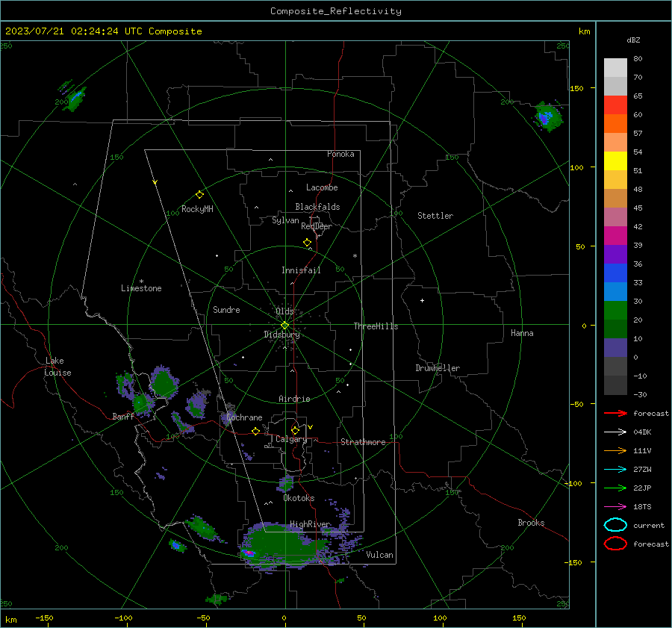The width and height of the screenshot is (672, 628).
Task: Click the 'Drumheller' town label
Action: click(438, 368)
